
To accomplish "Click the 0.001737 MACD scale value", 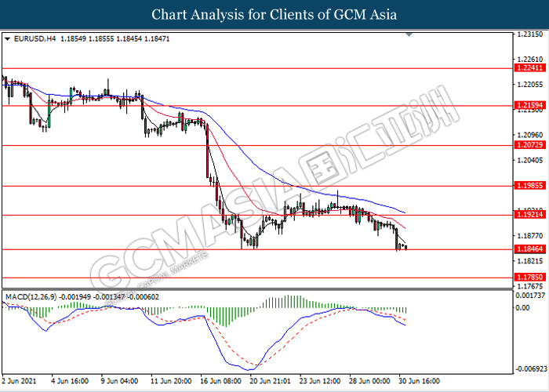I will click(x=530, y=296).
